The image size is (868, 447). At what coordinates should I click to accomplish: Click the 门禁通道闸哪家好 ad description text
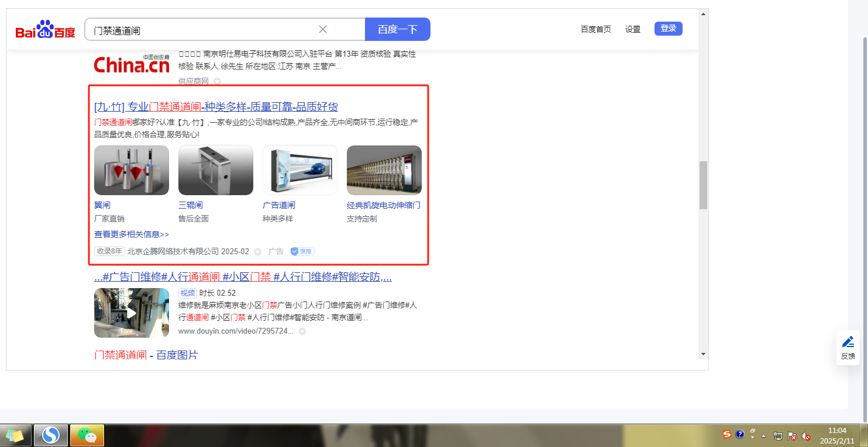tap(256, 128)
